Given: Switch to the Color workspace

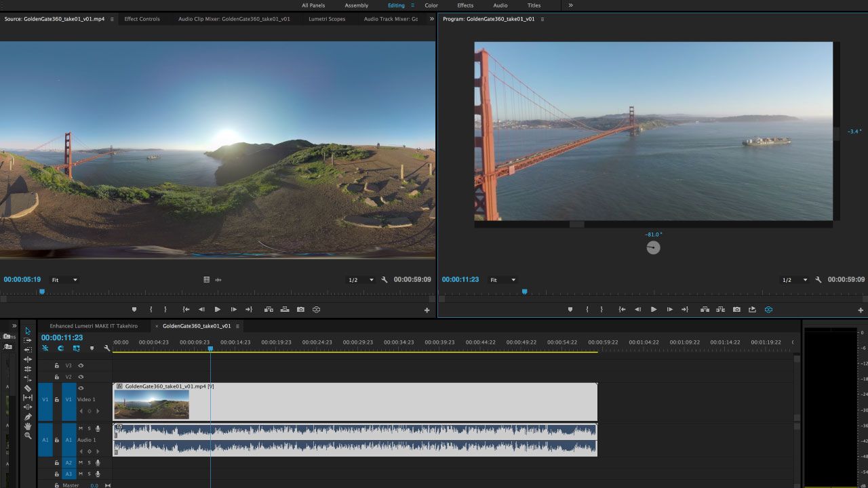Looking at the screenshot, I should (x=431, y=5).
